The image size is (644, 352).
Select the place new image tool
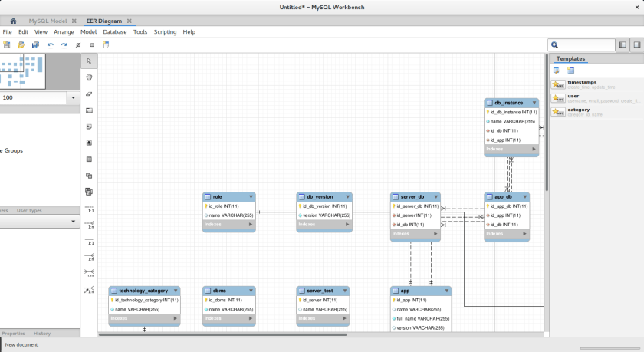click(x=89, y=143)
